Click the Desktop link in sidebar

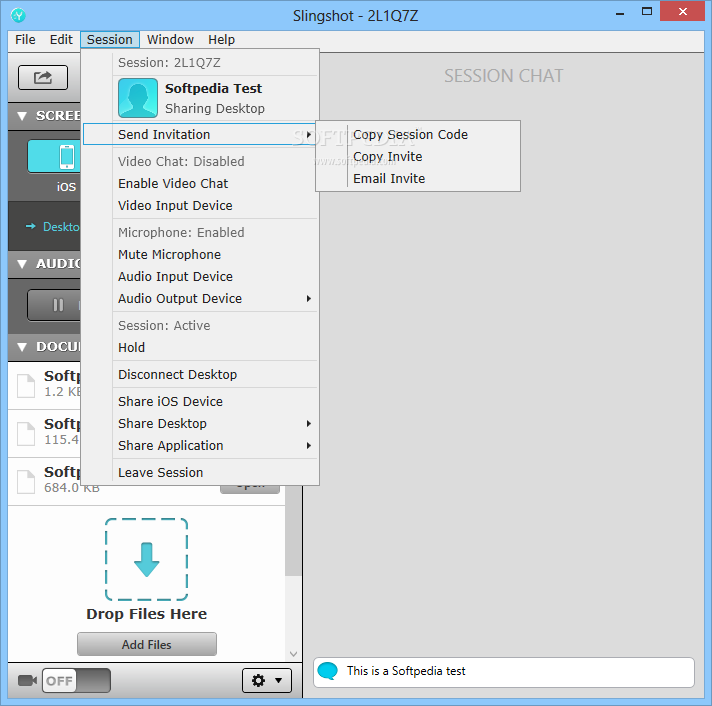tap(61, 227)
